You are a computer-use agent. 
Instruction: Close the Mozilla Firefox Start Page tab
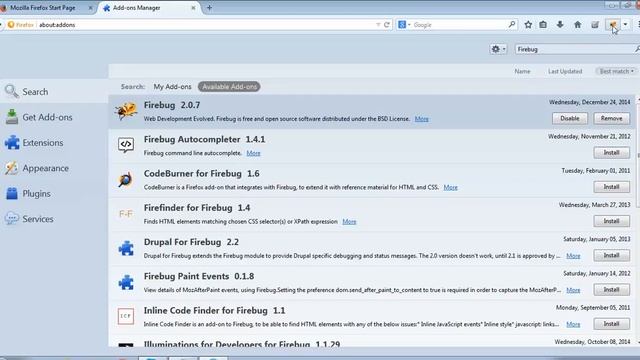click(91, 8)
